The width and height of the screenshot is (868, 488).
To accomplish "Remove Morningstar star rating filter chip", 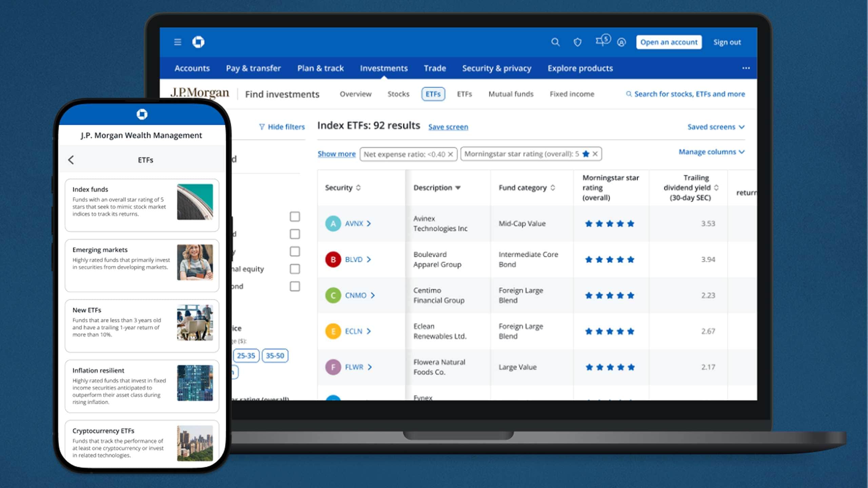I will pos(595,154).
